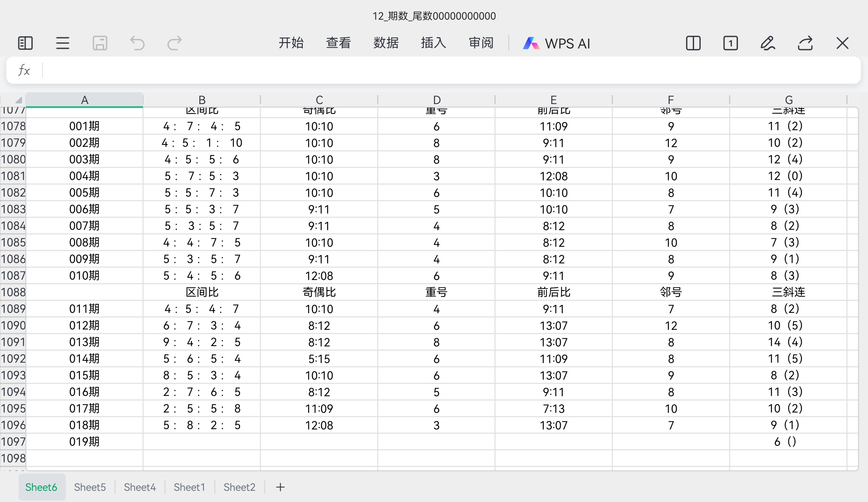The image size is (868, 502).
Task: Open the WPS AI assistant
Action: [x=557, y=43]
